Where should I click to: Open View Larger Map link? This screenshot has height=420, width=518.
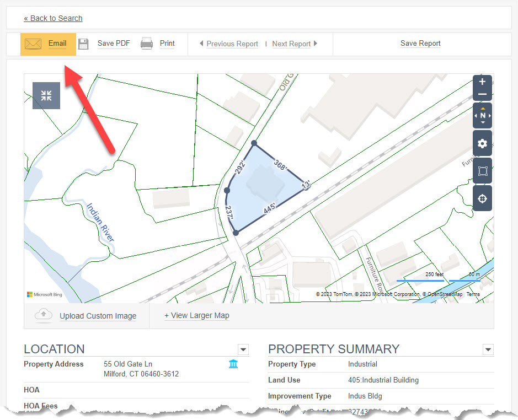click(x=197, y=316)
